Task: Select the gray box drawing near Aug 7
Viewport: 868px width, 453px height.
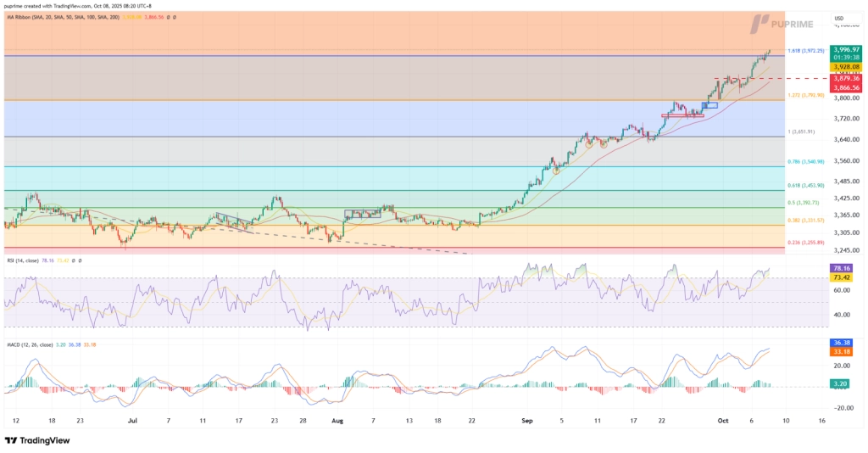Action: [x=364, y=213]
